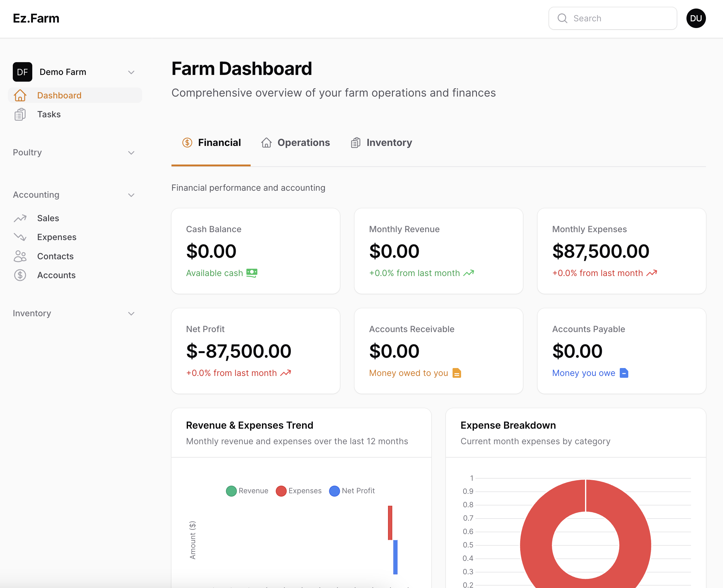
Task: Click the Operations tab house icon
Action: (x=266, y=143)
